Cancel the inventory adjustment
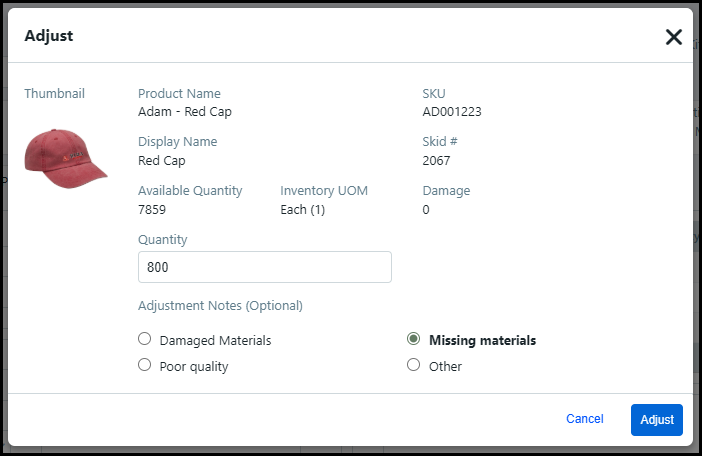Image resolution: width=702 pixels, height=456 pixels. (x=584, y=419)
